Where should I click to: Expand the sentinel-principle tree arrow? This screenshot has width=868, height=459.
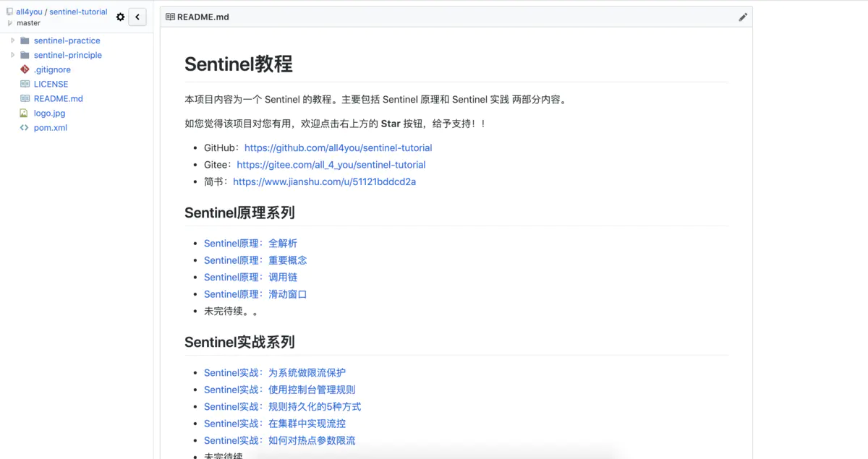point(12,55)
